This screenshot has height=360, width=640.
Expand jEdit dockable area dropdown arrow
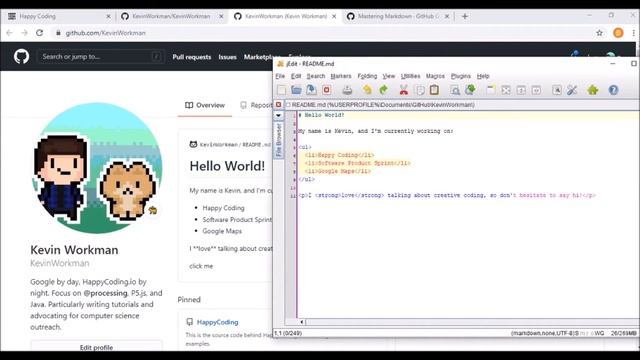click(278, 116)
